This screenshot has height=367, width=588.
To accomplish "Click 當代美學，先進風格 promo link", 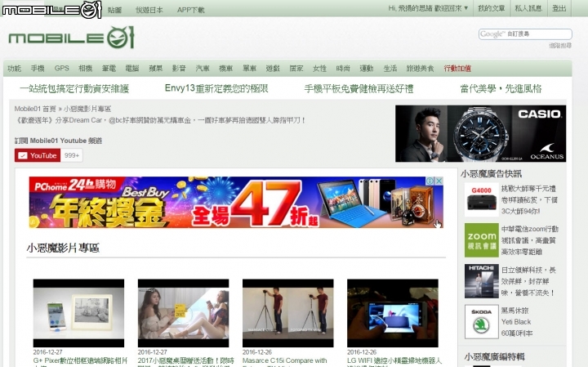I will [x=501, y=88].
